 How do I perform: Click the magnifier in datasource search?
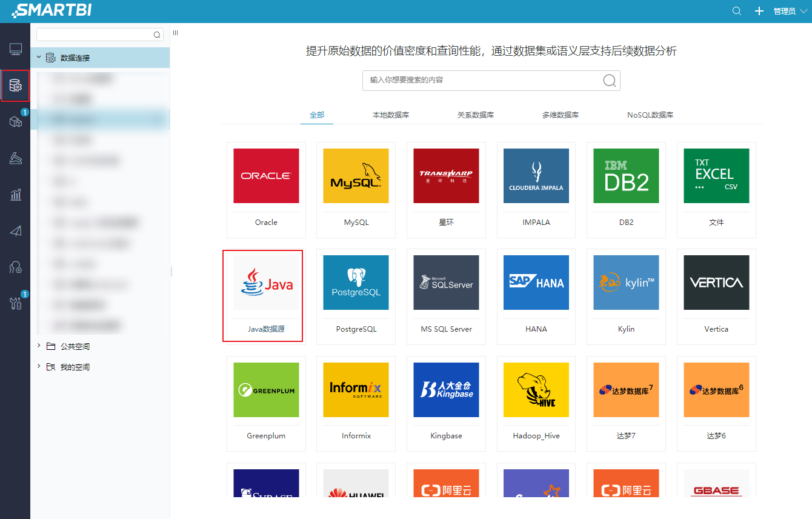(610, 81)
